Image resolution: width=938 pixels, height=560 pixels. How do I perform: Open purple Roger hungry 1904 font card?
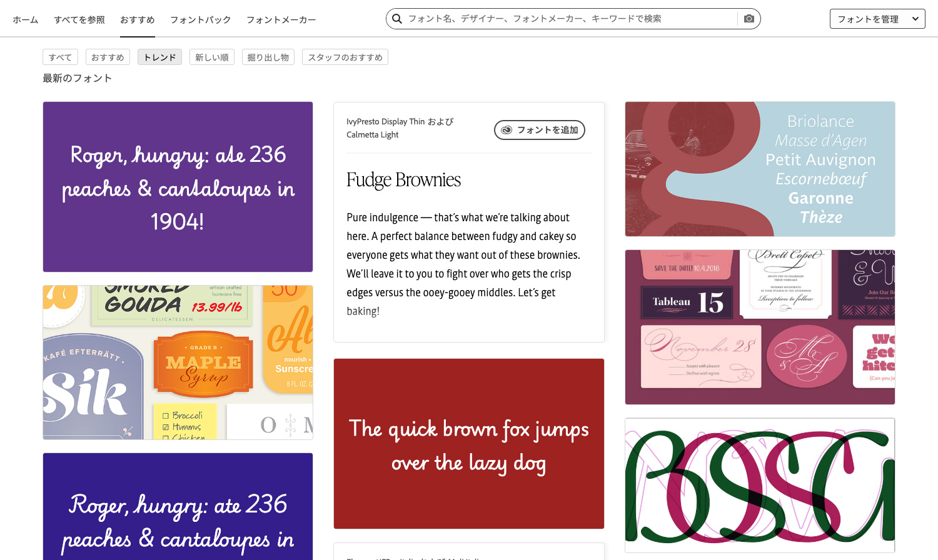click(x=178, y=187)
